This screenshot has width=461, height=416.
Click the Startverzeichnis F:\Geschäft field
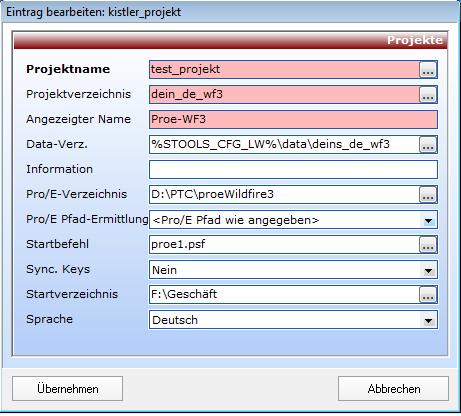click(284, 295)
